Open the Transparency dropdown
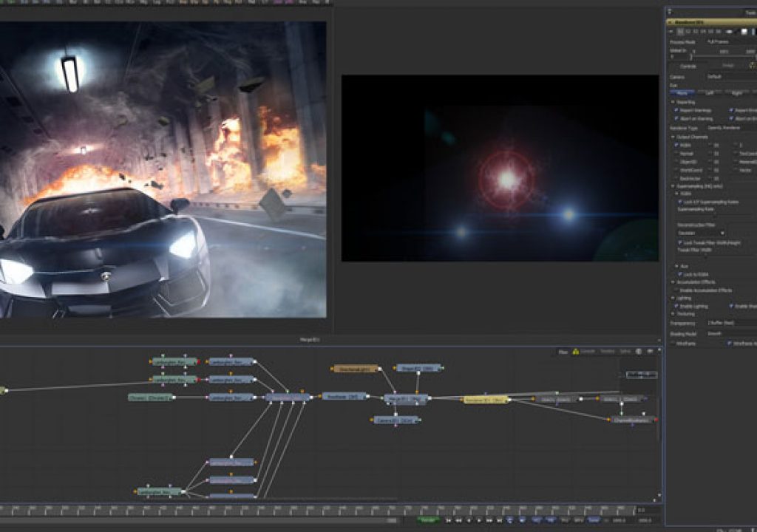757x532 pixels. (x=732, y=323)
